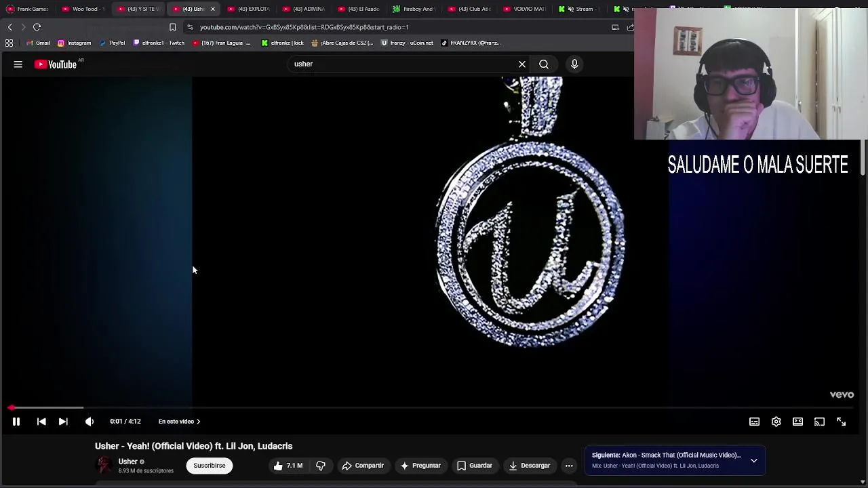The image size is (868, 488).
Task: Switch to the '(43) Y SI TE V' tab
Action: (x=139, y=9)
